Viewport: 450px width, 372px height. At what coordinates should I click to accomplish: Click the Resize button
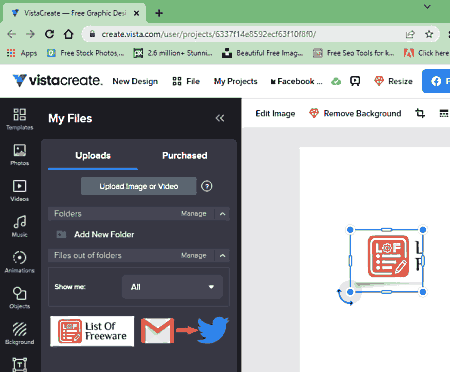[393, 81]
